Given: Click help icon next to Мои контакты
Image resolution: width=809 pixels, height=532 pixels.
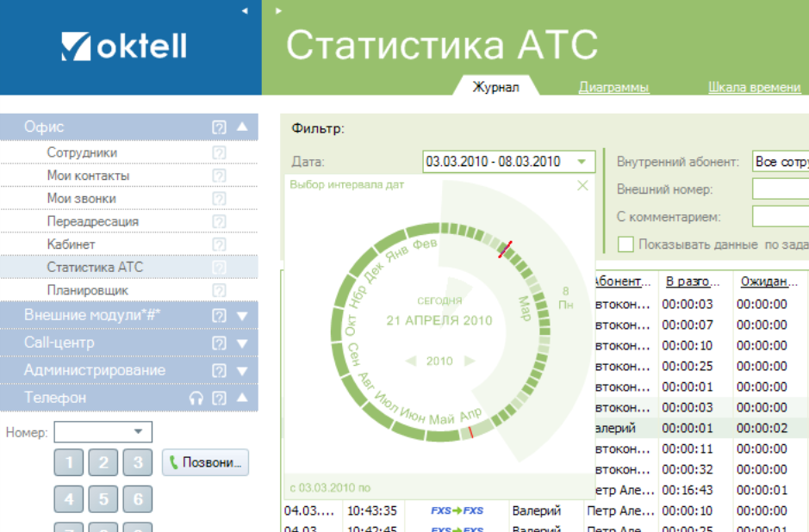Looking at the screenshot, I should pos(219,176).
